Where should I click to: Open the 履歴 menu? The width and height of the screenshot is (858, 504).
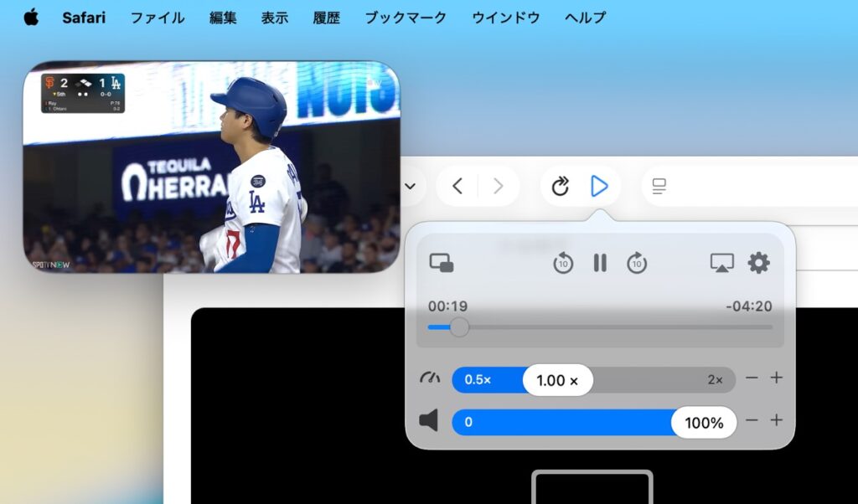327,18
